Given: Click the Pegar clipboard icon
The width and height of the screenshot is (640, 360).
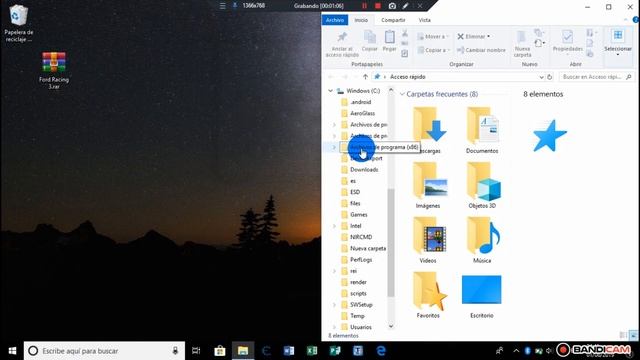Looking at the screenshot, I should click(389, 37).
